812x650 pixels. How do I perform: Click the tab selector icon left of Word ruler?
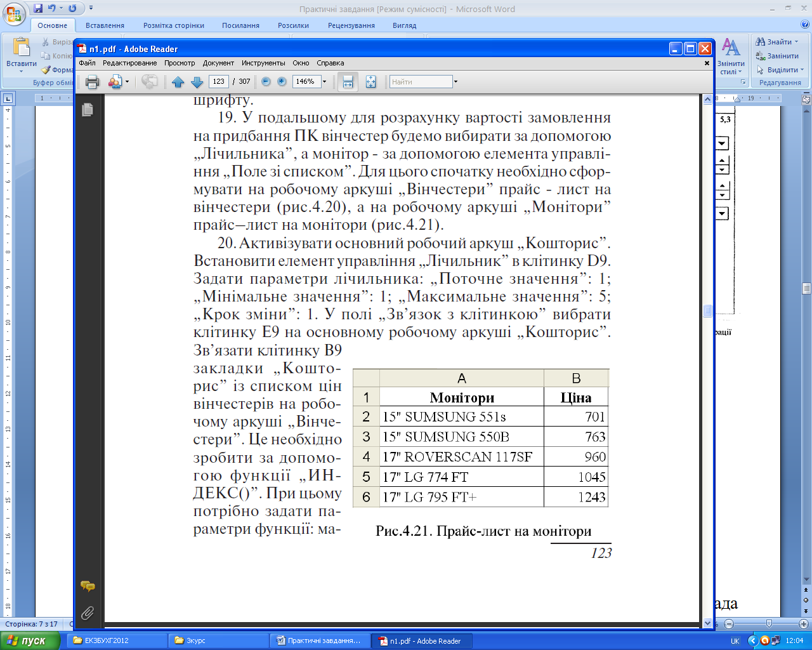click(x=8, y=98)
